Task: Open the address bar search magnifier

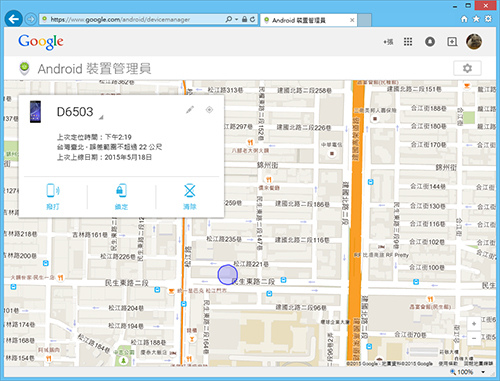Action: click(229, 19)
